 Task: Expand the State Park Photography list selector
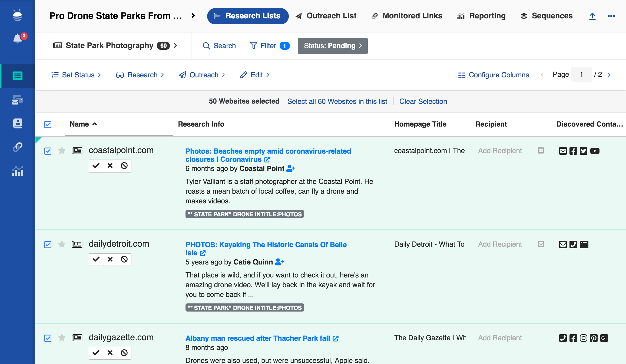115,46
